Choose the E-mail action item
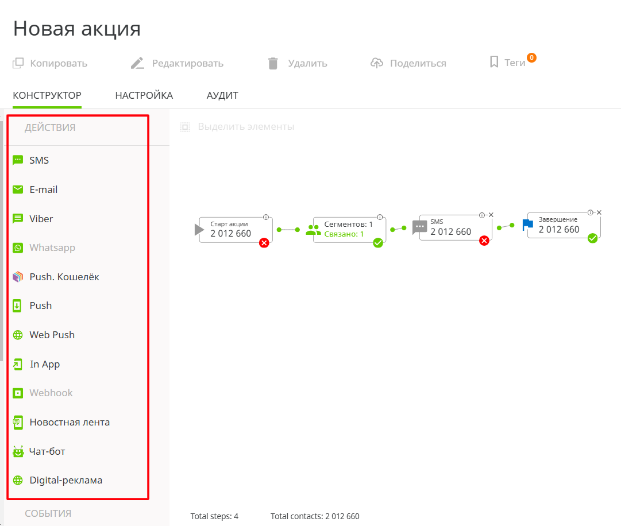This screenshot has height=526, width=621. tap(43, 189)
